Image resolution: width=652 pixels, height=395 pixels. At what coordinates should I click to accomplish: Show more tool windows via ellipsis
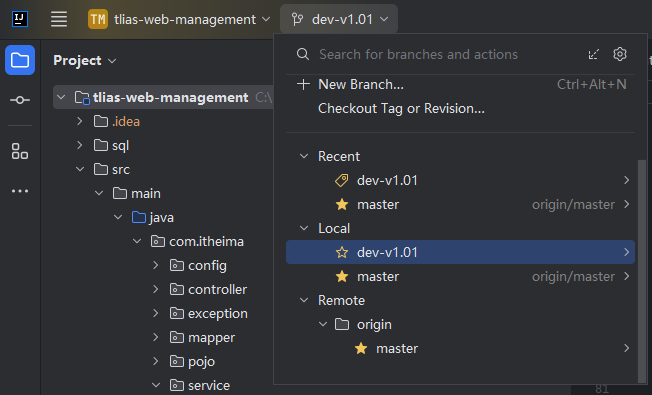(20, 191)
